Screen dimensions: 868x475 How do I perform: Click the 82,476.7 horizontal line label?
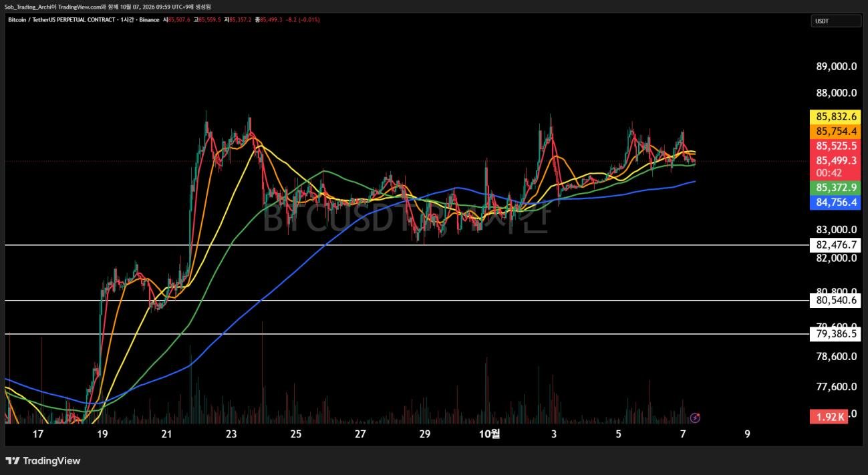coord(834,245)
